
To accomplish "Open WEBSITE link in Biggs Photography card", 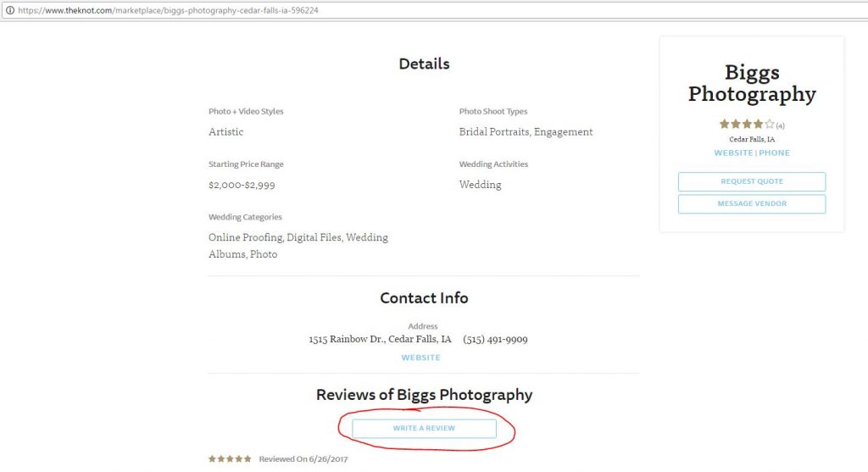I will coord(733,153).
